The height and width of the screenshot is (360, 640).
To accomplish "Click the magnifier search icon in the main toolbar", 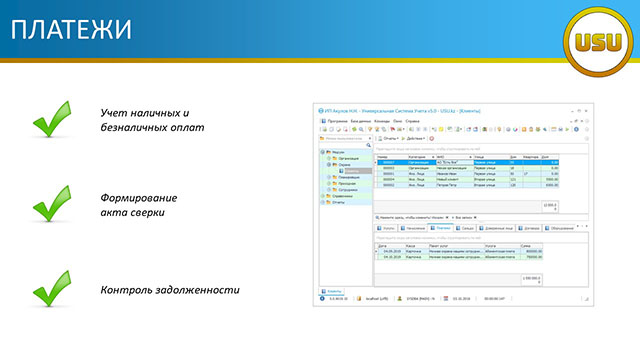I will pyautogui.click(x=361, y=129).
